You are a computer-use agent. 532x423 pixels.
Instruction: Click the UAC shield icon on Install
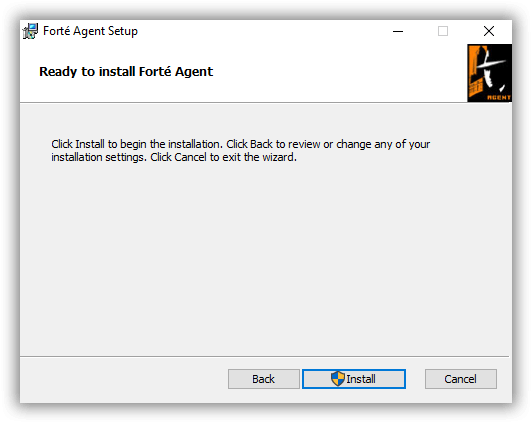338,378
